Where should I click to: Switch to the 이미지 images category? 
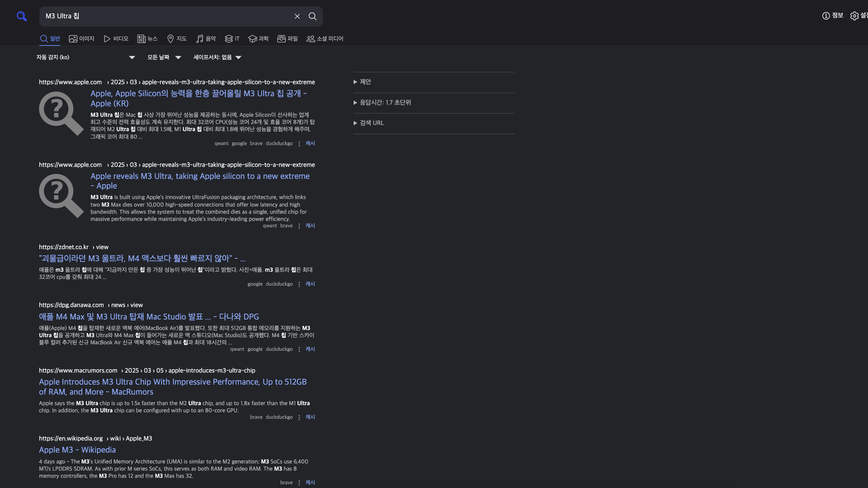[82, 39]
